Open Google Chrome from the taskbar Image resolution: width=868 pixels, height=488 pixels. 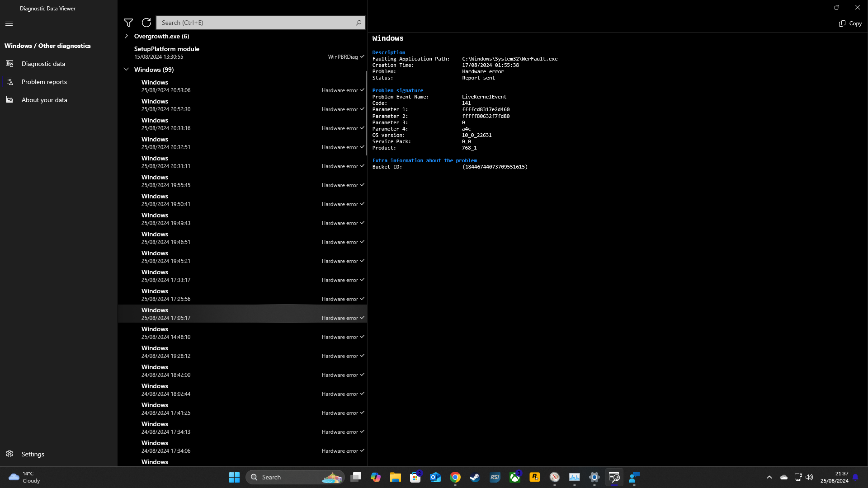[x=455, y=477]
